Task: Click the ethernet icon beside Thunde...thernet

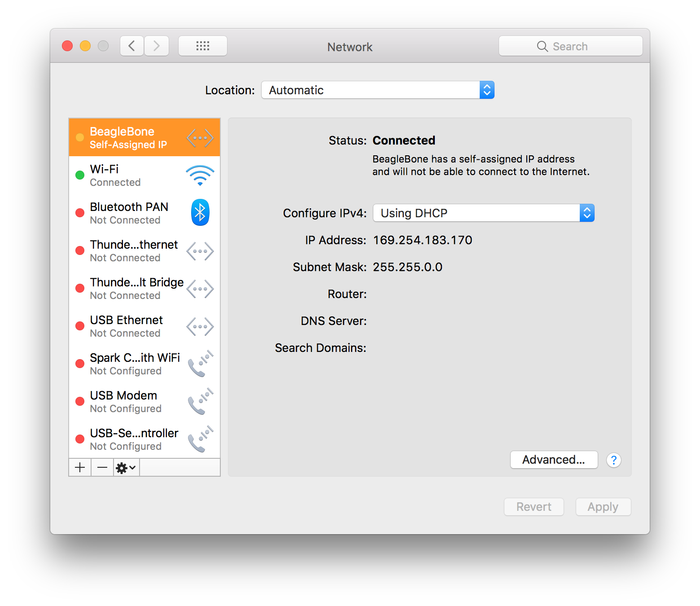Action: pos(200,251)
